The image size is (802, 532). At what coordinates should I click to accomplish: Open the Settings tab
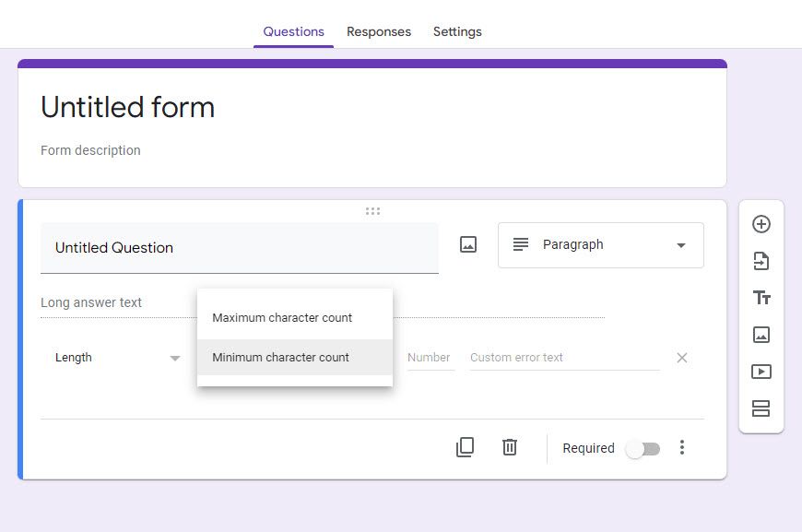click(x=457, y=31)
